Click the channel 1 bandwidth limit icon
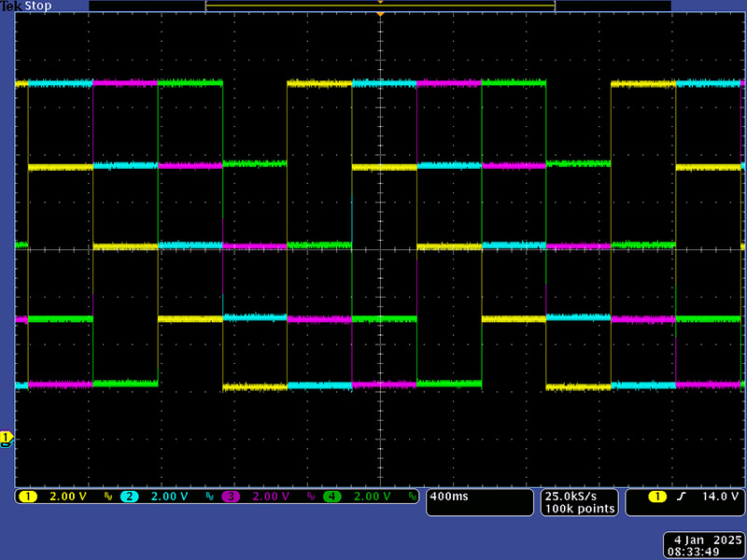 point(107,497)
